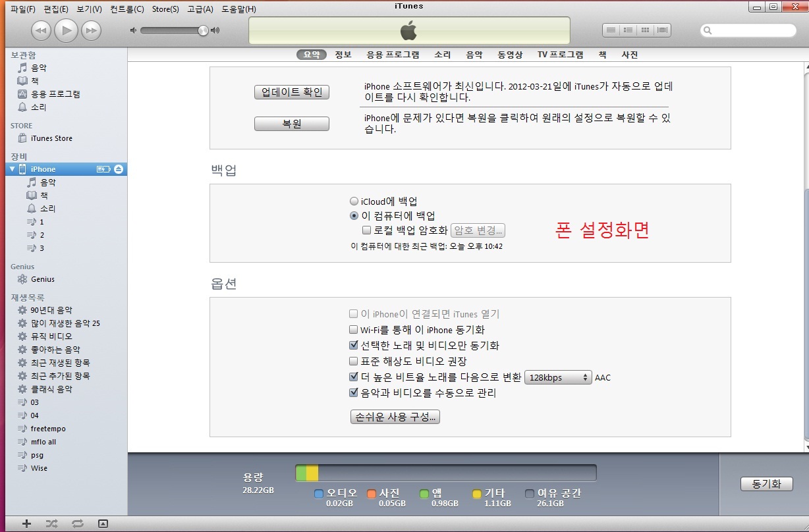The width and height of the screenshot is (809, 532).
Task: Open the Genius sidebar item
Action: [x=42, y=279]
